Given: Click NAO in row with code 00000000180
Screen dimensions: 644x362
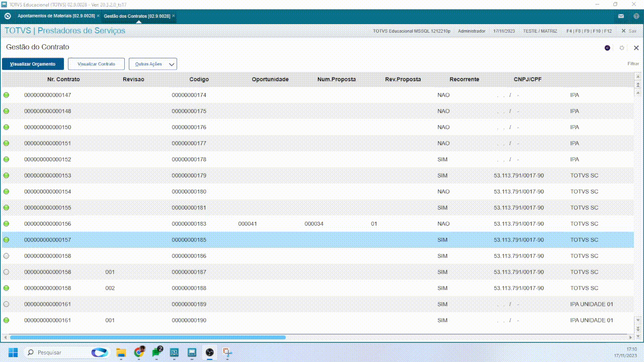Looking at the screenshot, I should point(444,192).
